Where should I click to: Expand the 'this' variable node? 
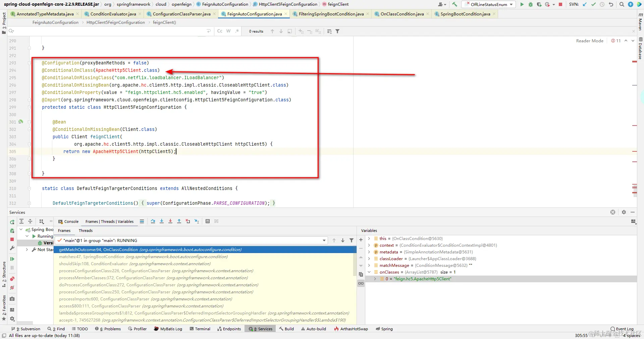[x=369, y=239]
